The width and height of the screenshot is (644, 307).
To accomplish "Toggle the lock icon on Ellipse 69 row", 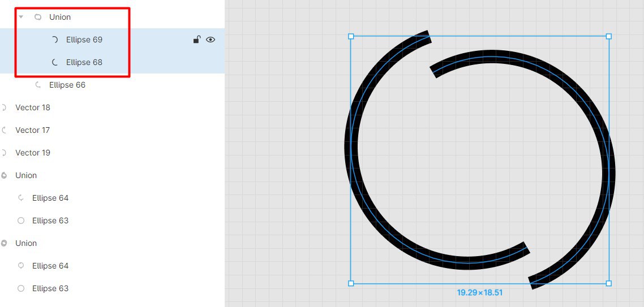I will [x=197, y=40].
